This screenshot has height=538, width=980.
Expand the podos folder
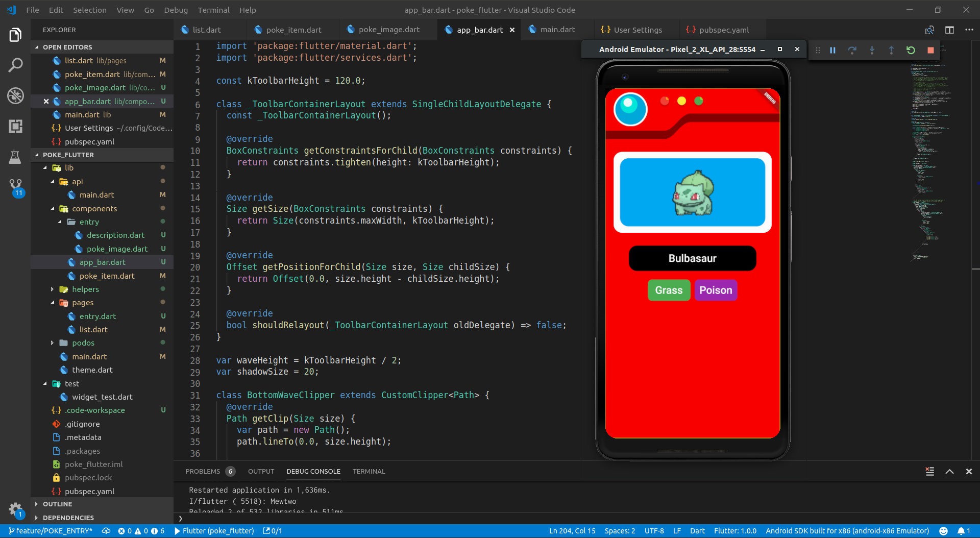click(x=52, y=343)
